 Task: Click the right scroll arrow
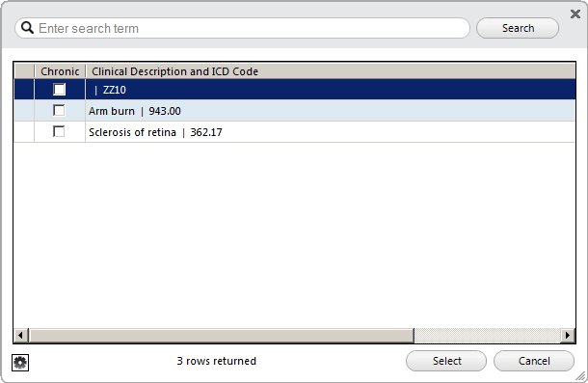coord(568,335)
